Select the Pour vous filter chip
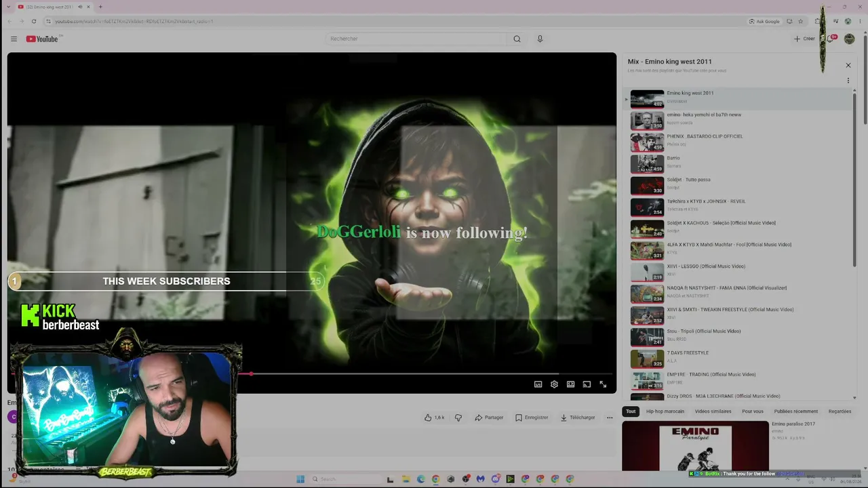The image size is (868, 488). coord(753,411)
